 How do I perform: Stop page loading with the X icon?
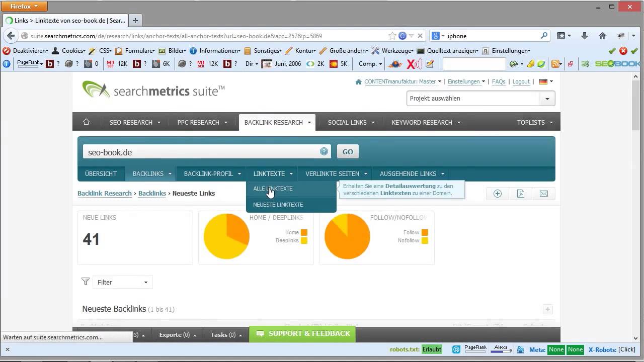tap(420, 36)
